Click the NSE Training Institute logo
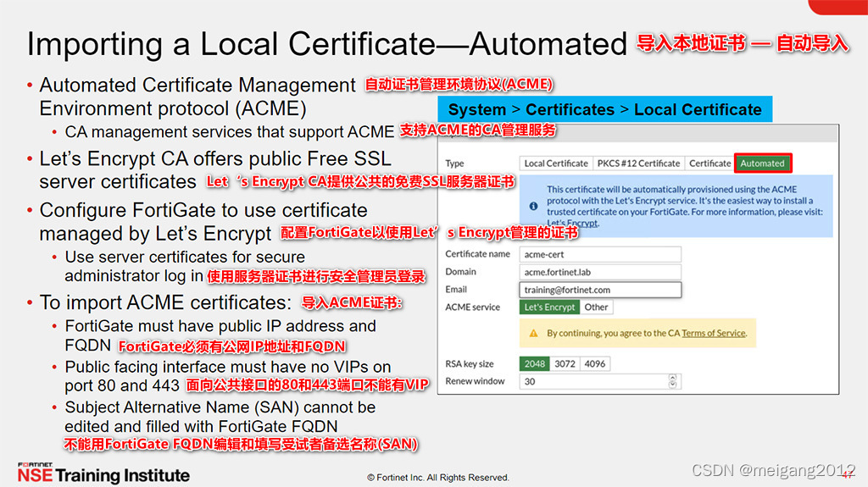This screenshot has height=487, width=868. coord(103,473)
